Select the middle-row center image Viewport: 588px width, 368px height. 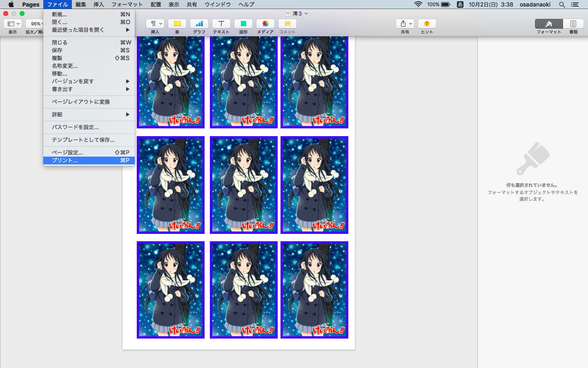[x=244, y=185]
